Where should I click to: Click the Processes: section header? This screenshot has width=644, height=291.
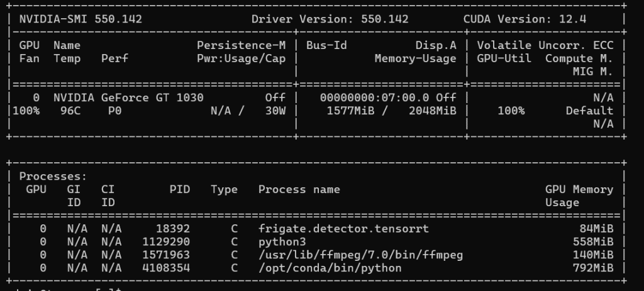point(53,177)
